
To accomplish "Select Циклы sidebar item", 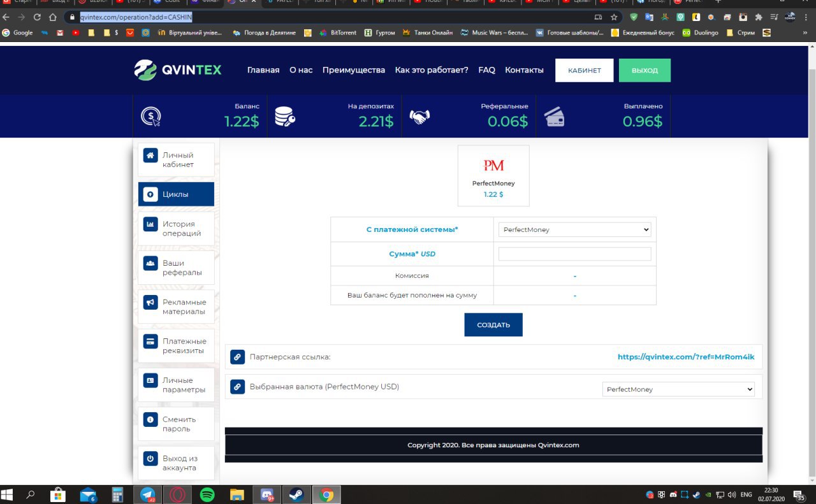I will tap(177, 194).
